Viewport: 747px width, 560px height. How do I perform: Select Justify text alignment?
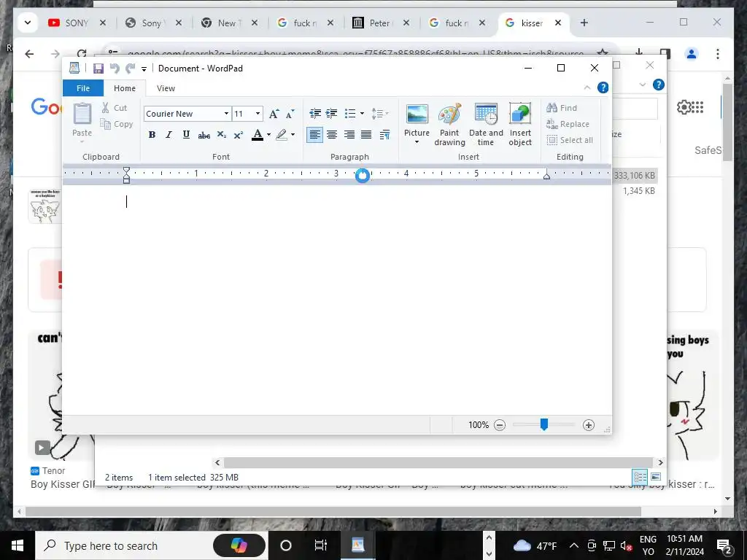(x=366, y=135)
